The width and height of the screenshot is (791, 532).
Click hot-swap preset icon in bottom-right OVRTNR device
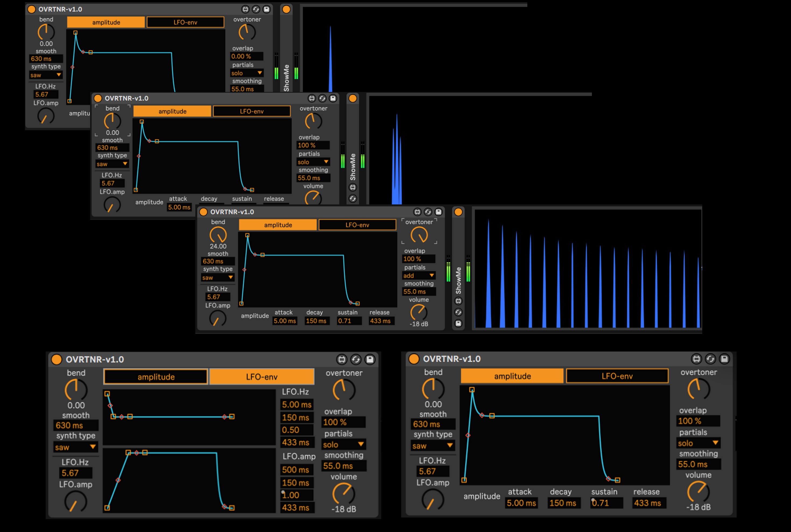tap(710, 359)
